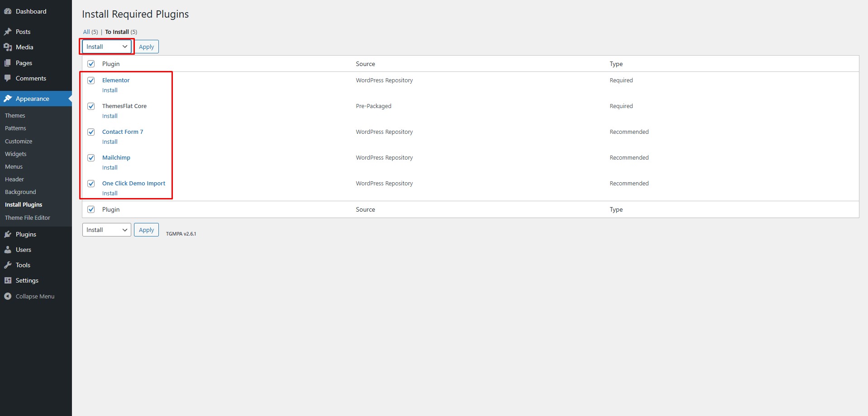
Task: Click the top Apply button
Action: coord(146,47)
